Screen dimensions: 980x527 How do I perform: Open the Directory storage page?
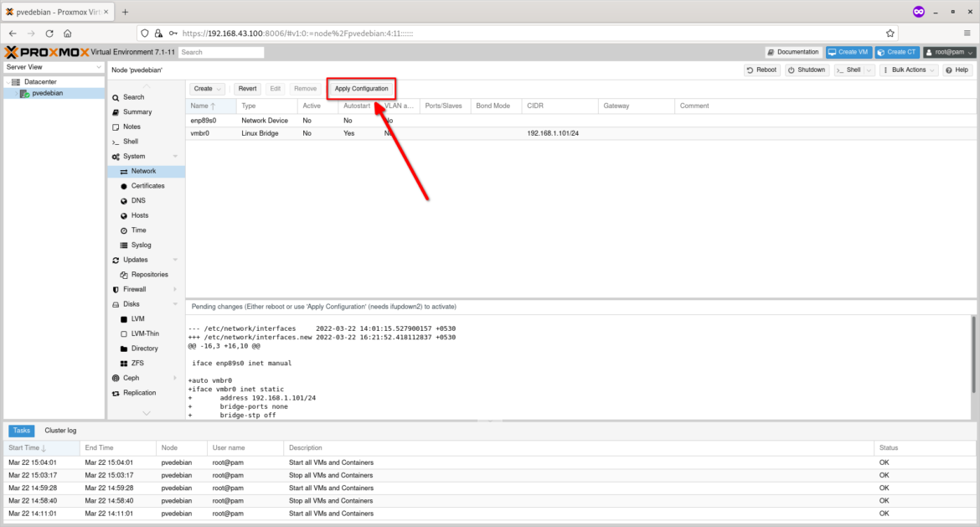[x=144, y=349]
